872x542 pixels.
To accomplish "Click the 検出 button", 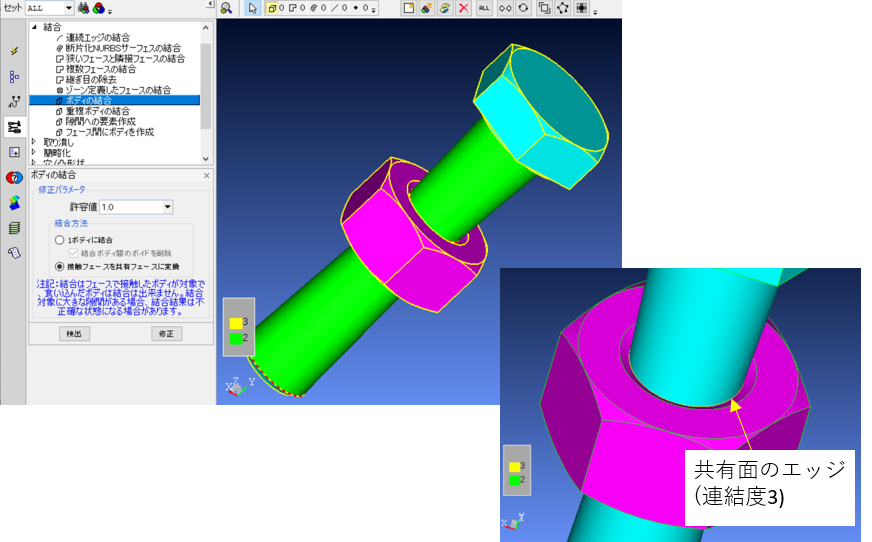I will point(73,333).
